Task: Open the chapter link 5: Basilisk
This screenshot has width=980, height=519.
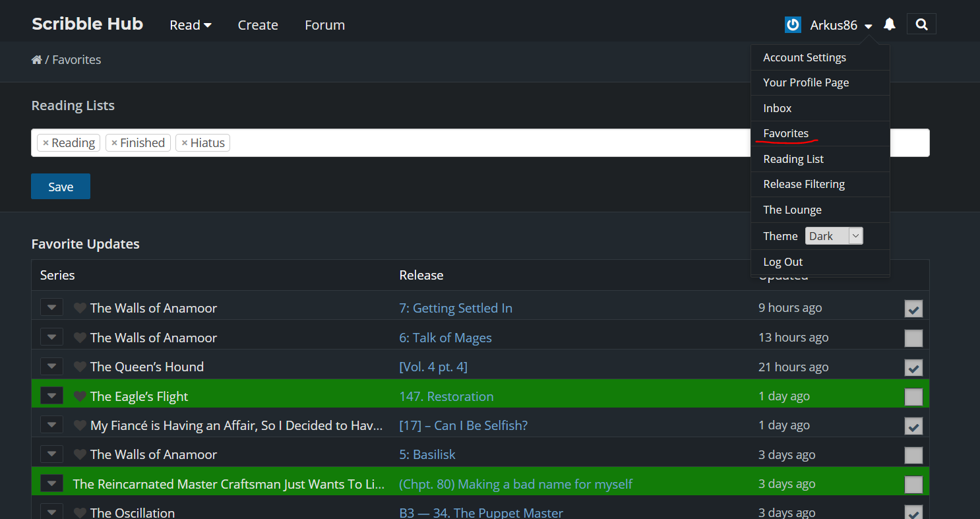Action: pos(427,454)
